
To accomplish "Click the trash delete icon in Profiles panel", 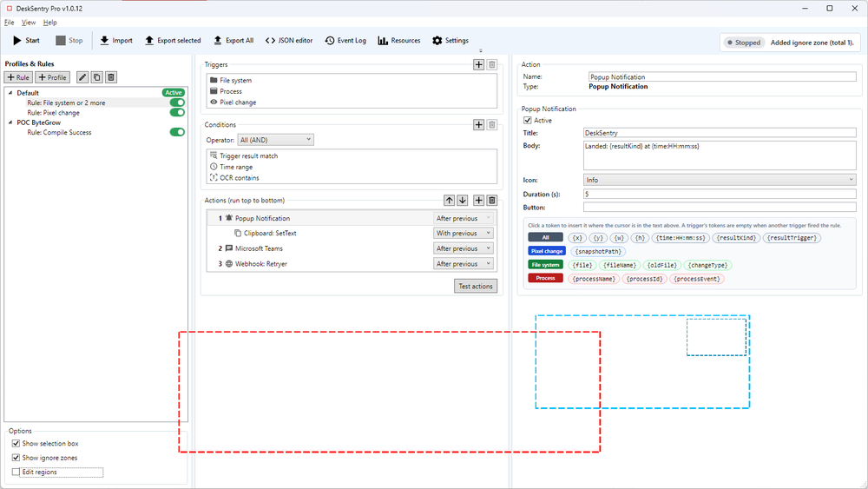I will click(x=111, y=77).
